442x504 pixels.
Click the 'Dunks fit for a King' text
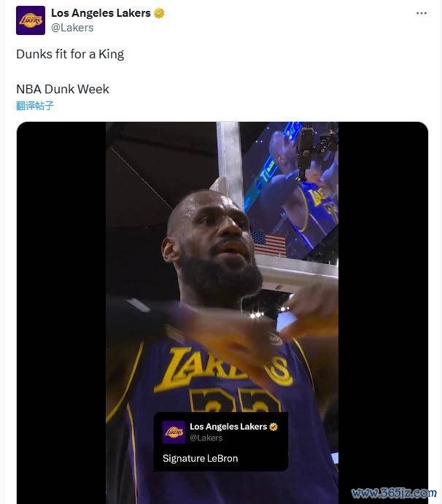point(70,54)
